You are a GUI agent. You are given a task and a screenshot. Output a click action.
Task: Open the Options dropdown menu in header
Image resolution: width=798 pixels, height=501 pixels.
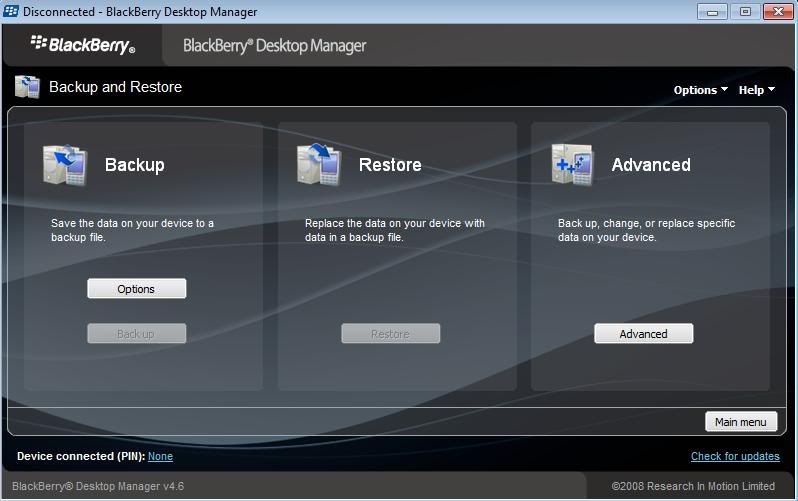click(x=700, y=90)
